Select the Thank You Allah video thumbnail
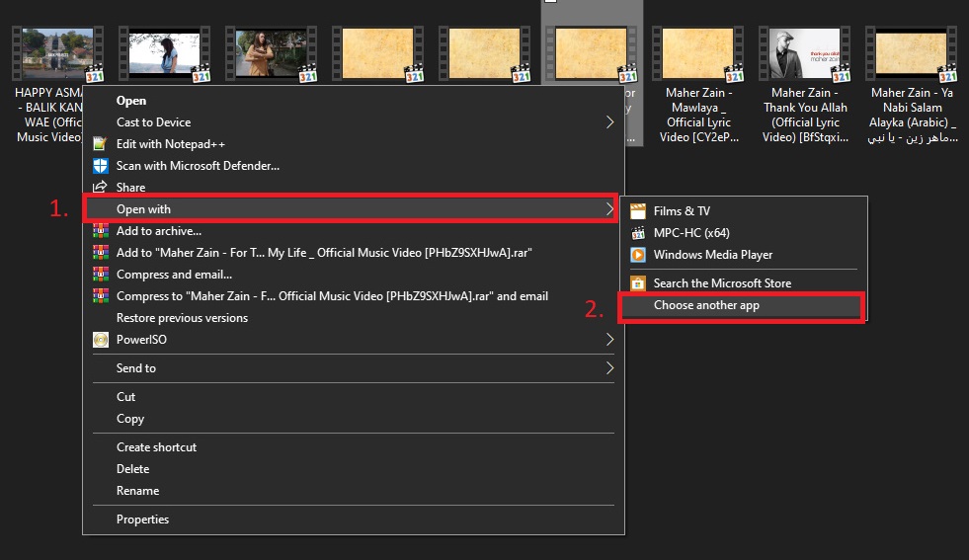The image size is (969, 560). point(805,53)
